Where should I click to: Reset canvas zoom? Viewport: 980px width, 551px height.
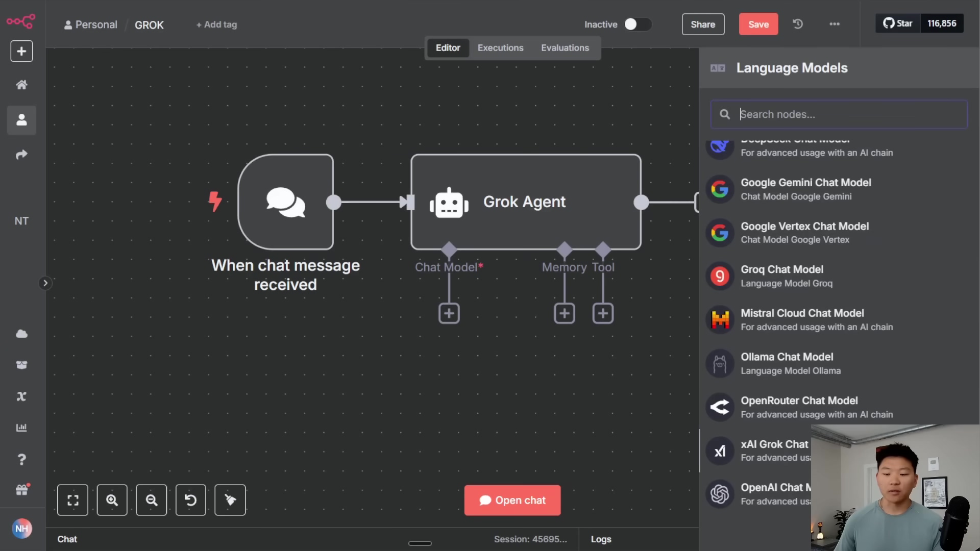click(x=190, y=500)
